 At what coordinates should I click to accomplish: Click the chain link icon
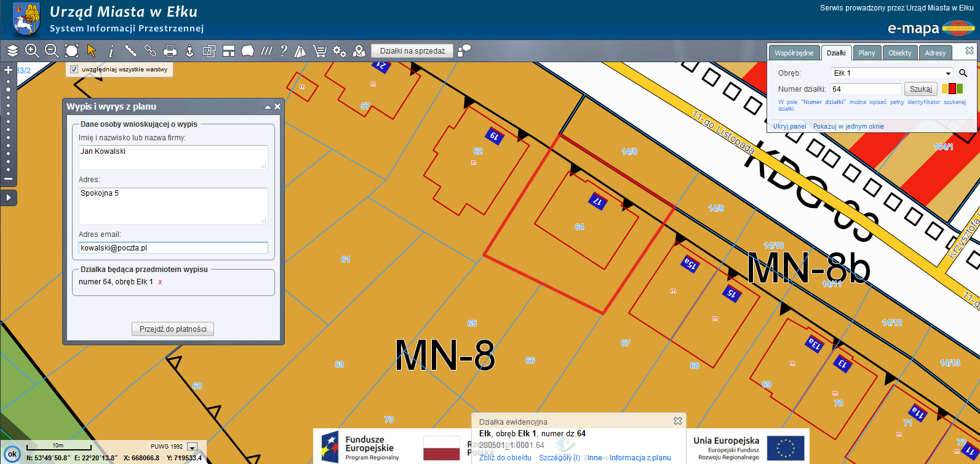(150, 51)
